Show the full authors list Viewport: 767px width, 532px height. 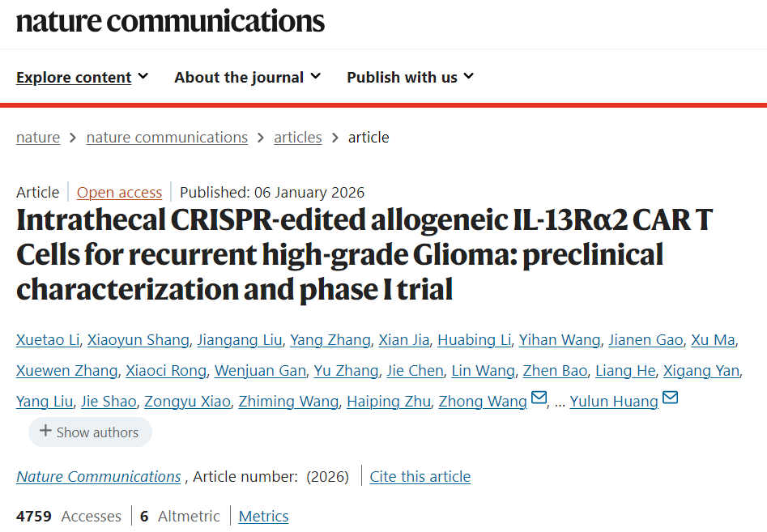90,432
